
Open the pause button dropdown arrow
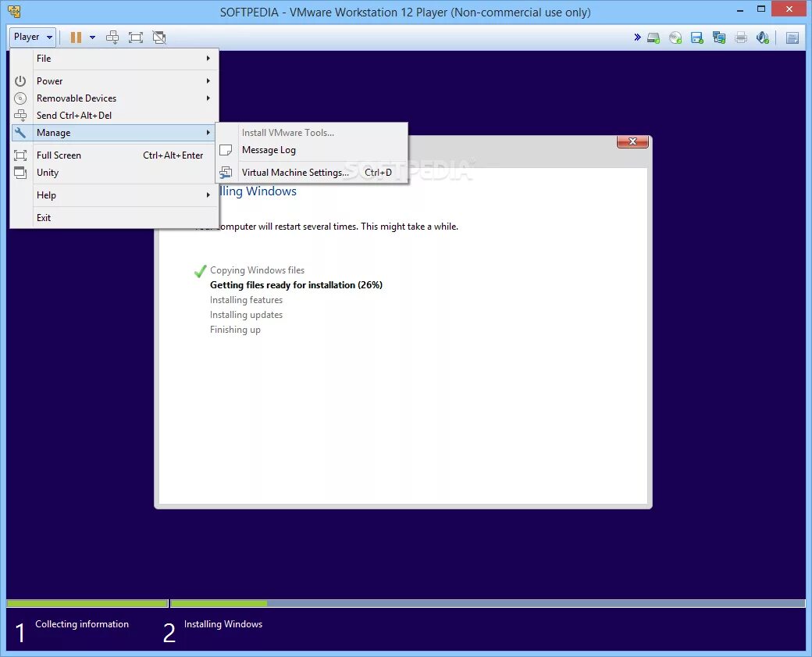click(x=92, y=37)
